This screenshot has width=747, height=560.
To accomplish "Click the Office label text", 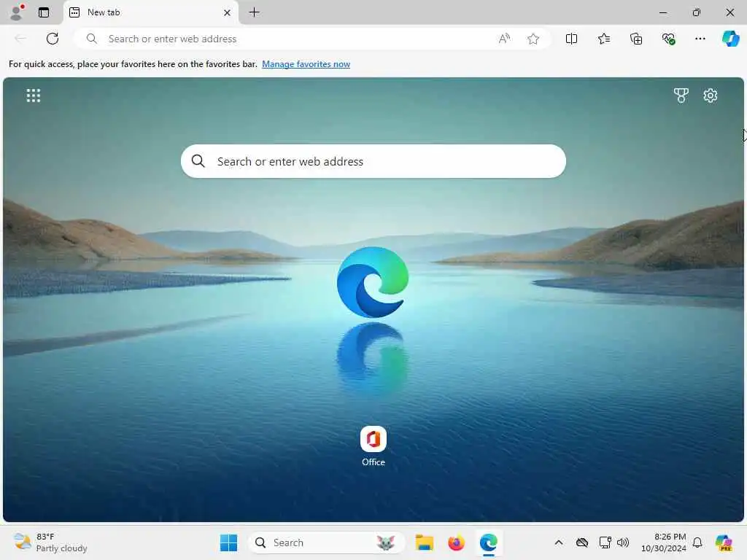I will coord(373,462).
